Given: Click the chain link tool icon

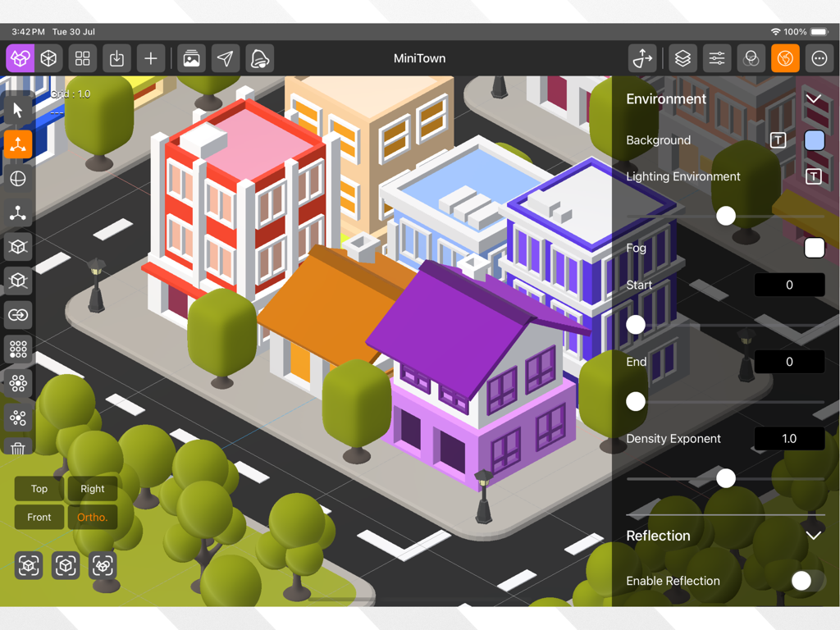Looking at the screenshot, I should (x=17, y=315).
